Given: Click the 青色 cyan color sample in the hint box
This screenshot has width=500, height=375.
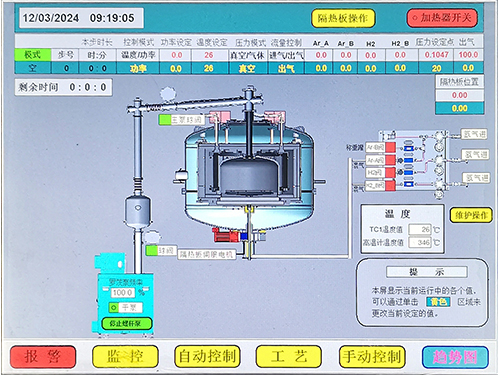Looking at the screenshot, I should (x=438, y=302).
